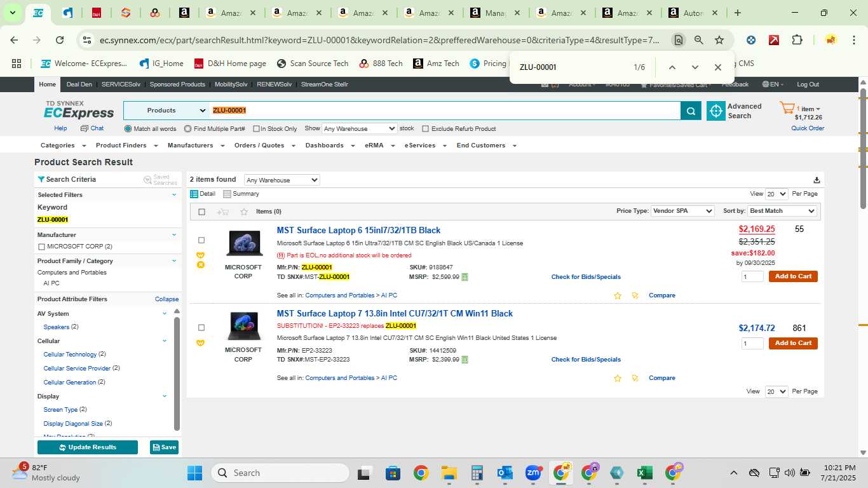Open the Product Finders menu
Viewport: 868px width, 488px height.
coord(125,146)
